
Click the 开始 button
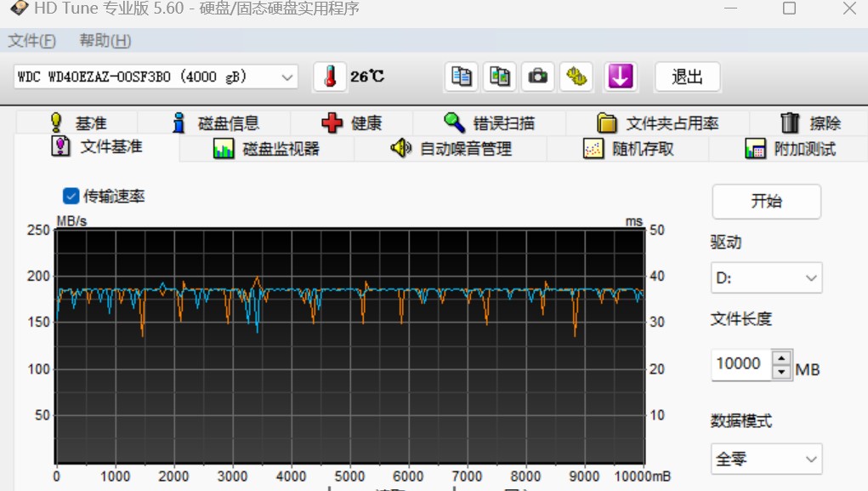tap(766, 201)
